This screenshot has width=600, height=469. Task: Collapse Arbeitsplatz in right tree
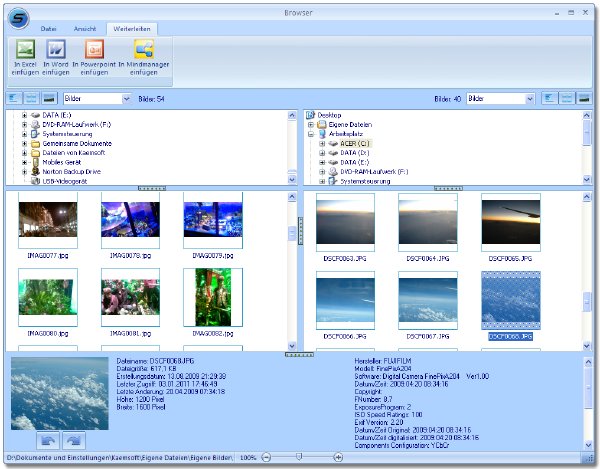point(311,134)
